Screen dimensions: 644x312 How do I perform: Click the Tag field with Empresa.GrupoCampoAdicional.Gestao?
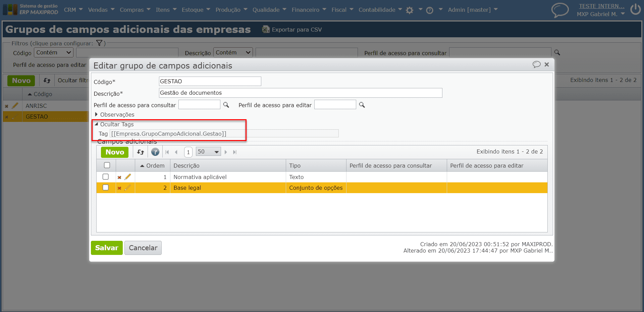pyautogui.click(x=224, y=134)
